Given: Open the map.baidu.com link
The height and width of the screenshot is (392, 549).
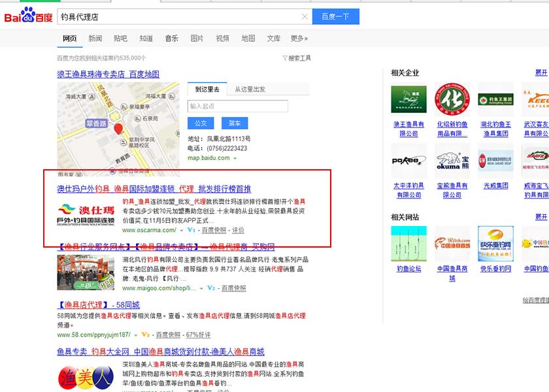Looking at the screenshot, I should coord(208,158).
